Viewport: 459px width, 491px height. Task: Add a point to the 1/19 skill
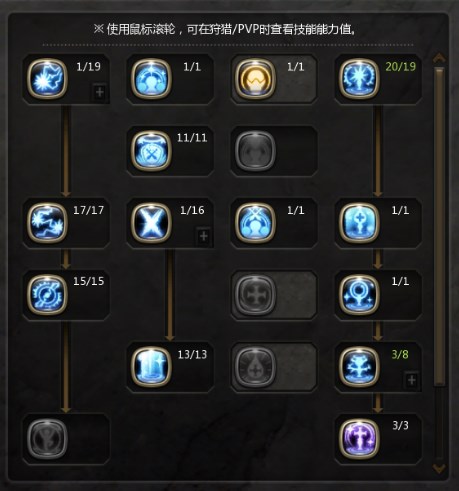coord(100,92)
